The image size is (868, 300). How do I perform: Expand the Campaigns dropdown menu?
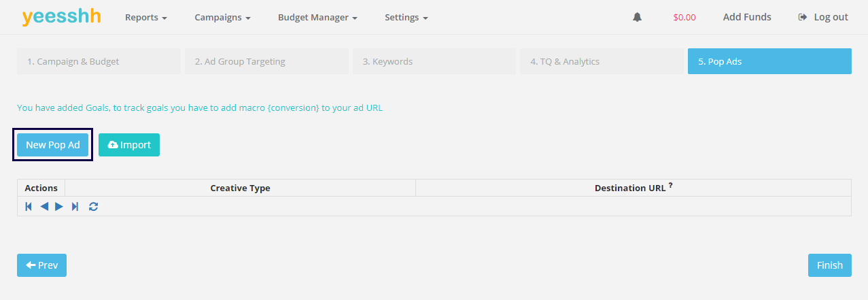coord(222,17)
